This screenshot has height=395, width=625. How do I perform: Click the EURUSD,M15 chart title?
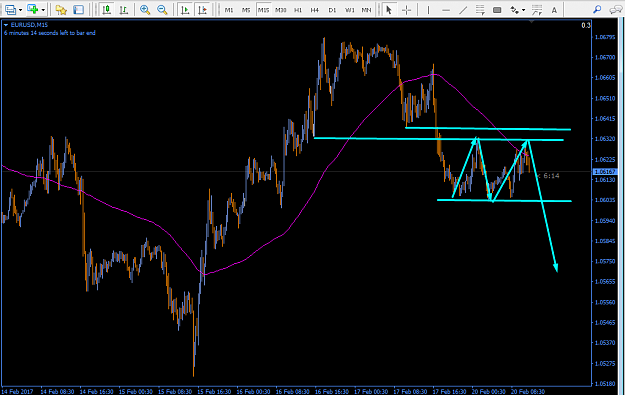pos(29,25)
